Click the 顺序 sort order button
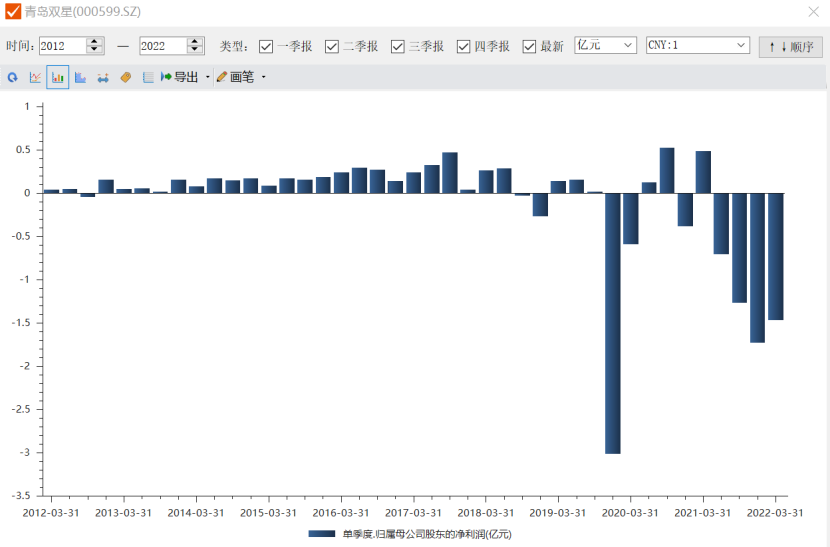This screenshot has width=830, height=547. pos(790,47)
